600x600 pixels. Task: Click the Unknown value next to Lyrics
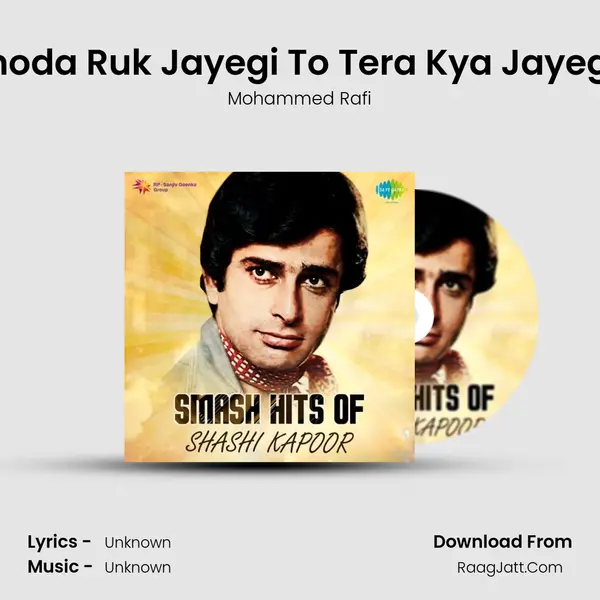click(x=138, y=543)
